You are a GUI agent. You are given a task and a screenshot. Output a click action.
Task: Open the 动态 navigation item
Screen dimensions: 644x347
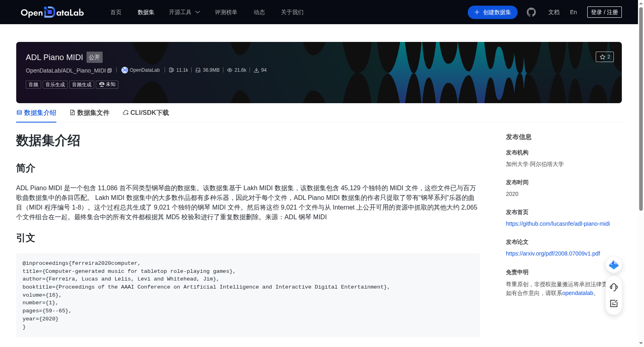coord(259,12)
